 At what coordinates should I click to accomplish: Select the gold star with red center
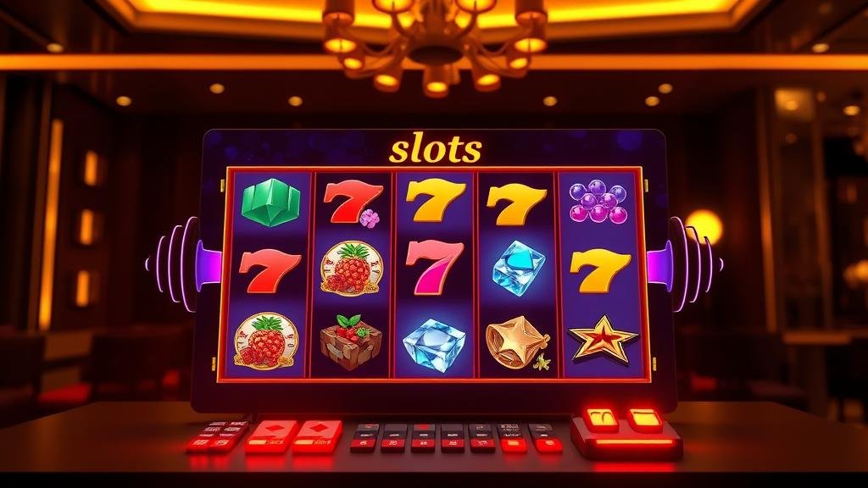[603, 339]
